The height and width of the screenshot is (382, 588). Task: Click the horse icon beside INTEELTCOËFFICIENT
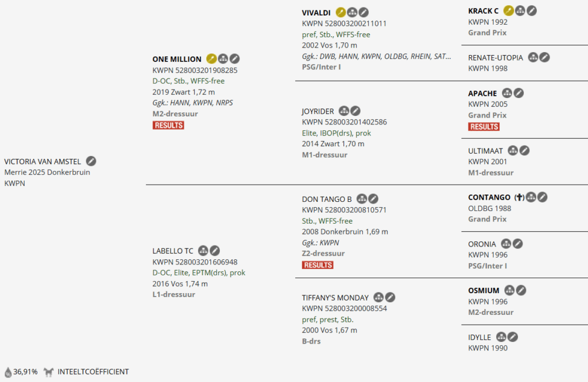pyautogui.click(x=48, y=372)
